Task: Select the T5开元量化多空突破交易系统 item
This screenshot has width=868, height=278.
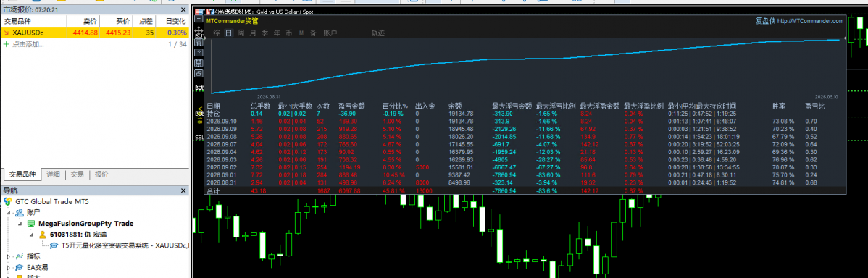Action: click(x=125, y=245)
